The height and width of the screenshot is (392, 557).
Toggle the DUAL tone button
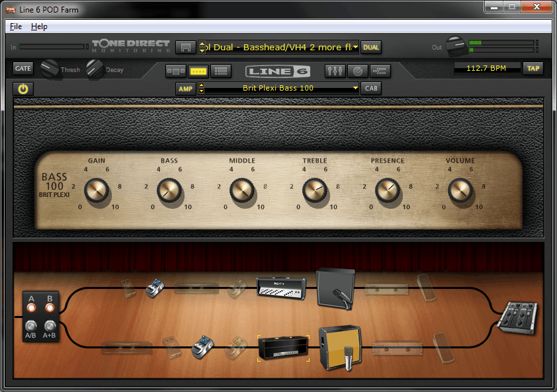371,47
